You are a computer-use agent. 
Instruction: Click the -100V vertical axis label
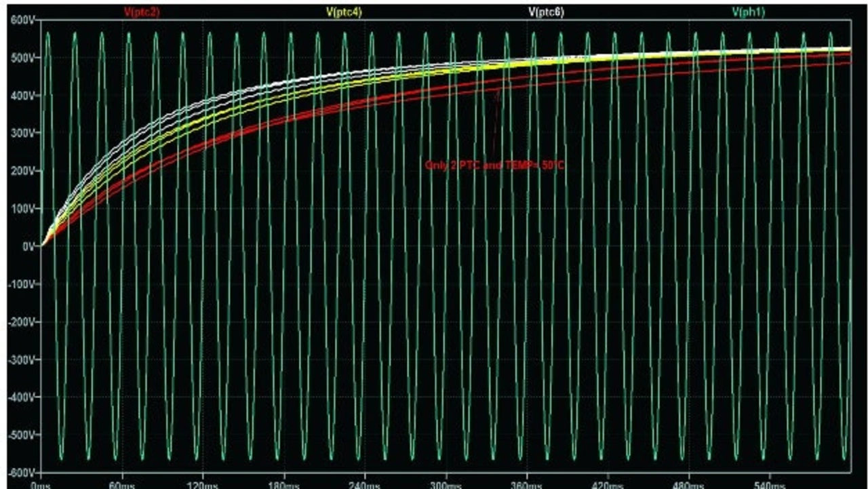[21, 284]
